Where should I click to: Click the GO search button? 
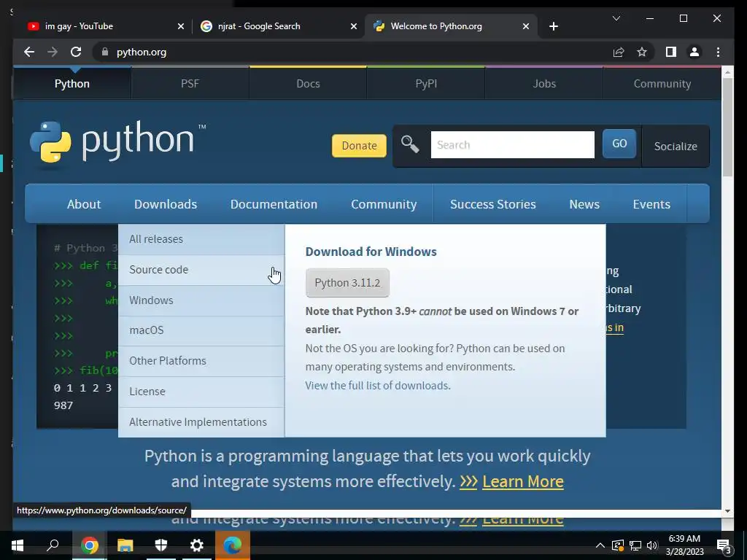pos(619,144)
